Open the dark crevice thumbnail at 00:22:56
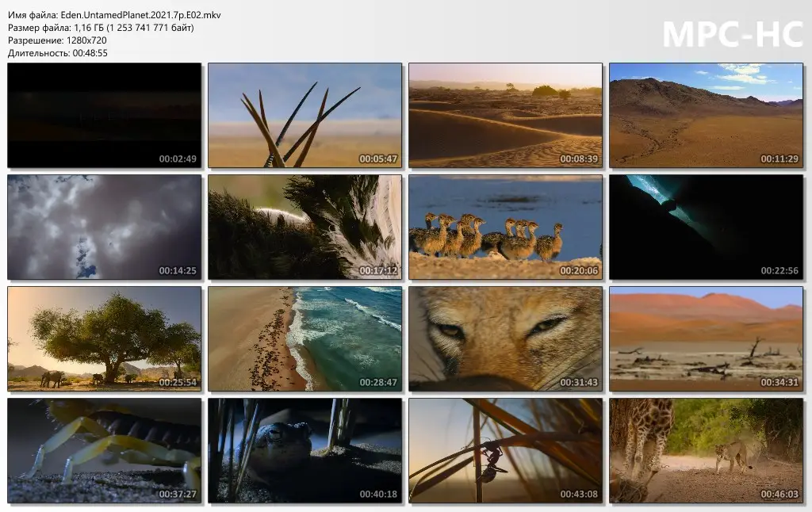Viewport: 812px width, 512px height. [x=706, y=227]
